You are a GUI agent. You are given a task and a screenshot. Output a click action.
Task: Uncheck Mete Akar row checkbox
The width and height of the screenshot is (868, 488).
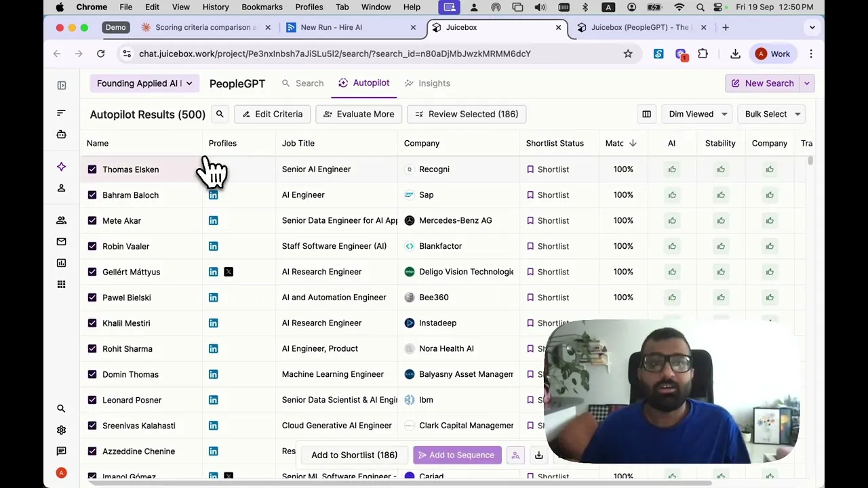click(x=92, y=220)
